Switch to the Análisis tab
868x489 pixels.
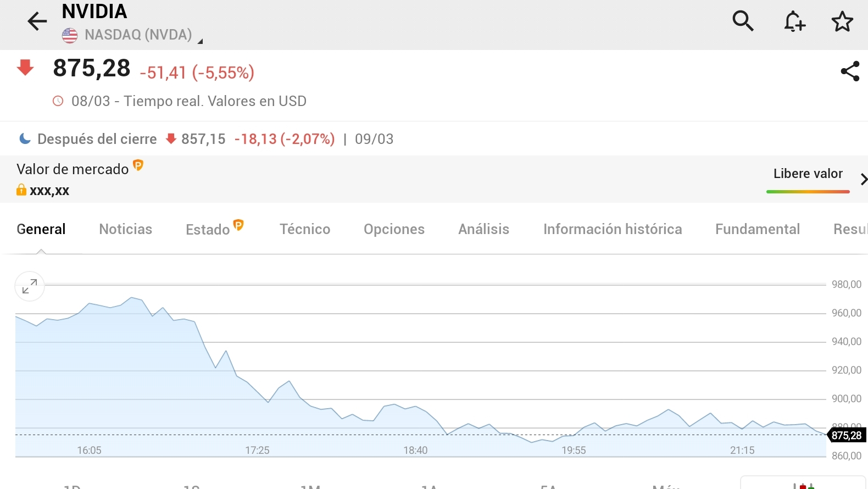[x=484, y=229]
